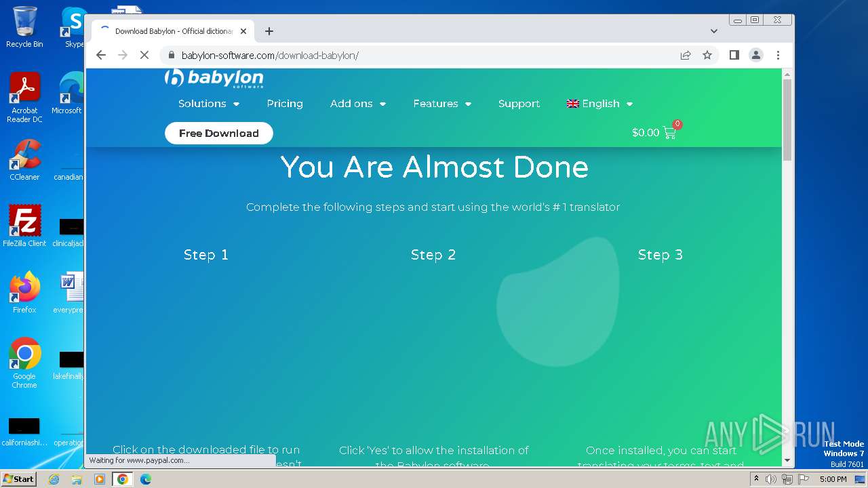Open the Chrome three-dot menu
This screenshot has width=868, height=488.
point(778,55)
